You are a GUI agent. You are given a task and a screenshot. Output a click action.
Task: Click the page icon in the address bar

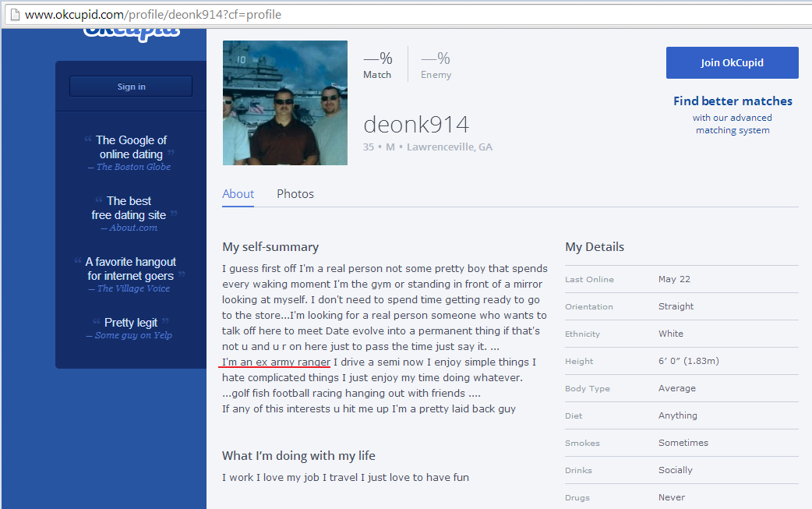point(13,14)
